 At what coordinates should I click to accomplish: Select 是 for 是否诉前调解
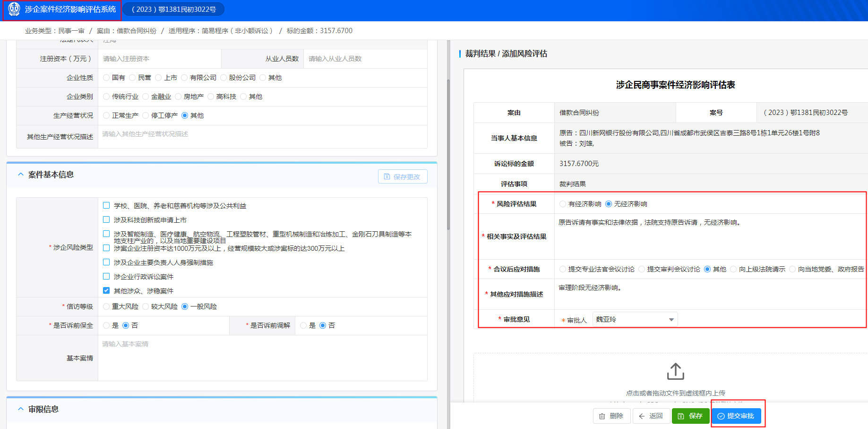pos(303,325)
